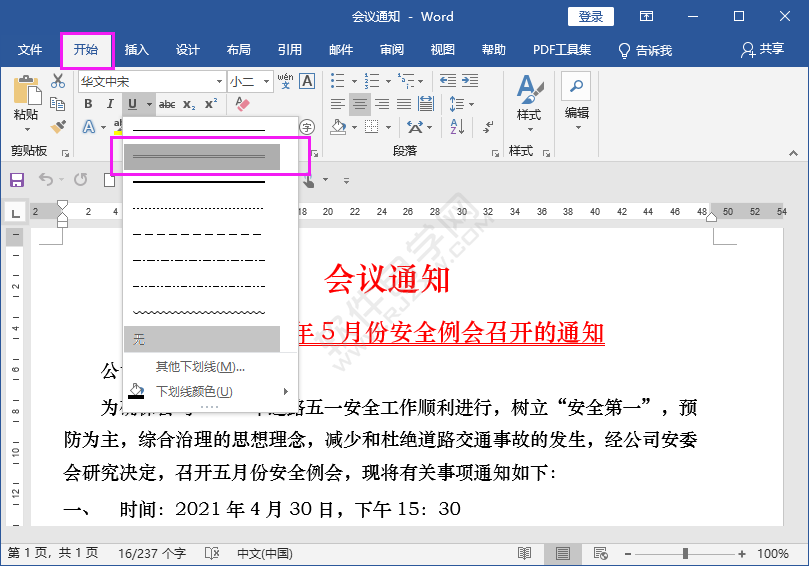The height and width of the screenshot is (566, 809).
Task: Select the Format Painter brush
Action: [58, 126]
